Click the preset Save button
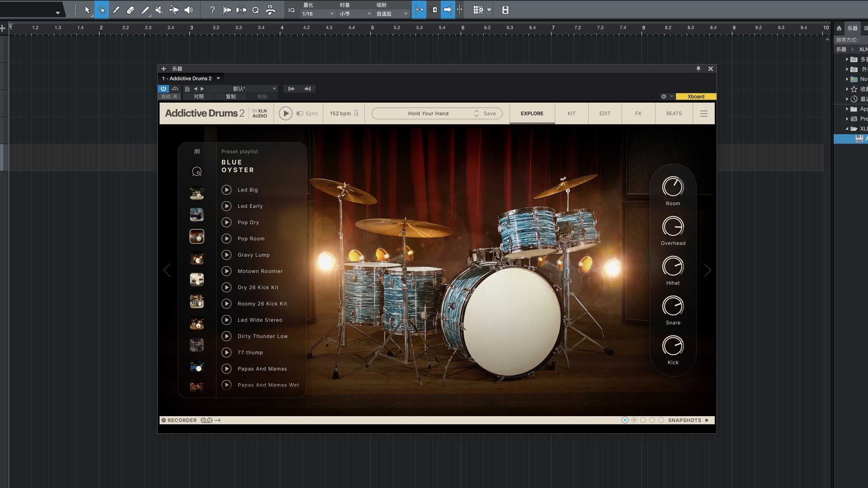 point(490,113)
